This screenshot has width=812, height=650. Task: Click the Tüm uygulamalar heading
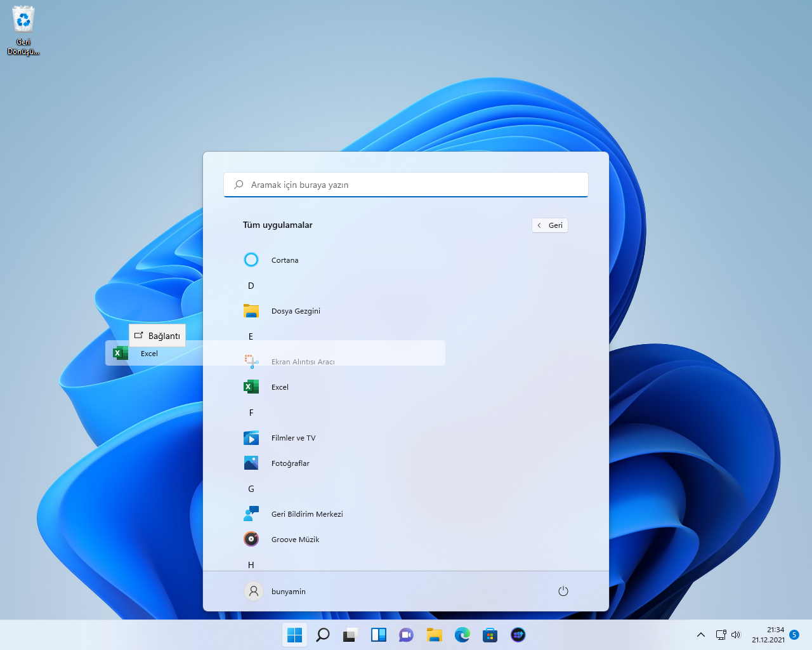[x=278, y=225]
